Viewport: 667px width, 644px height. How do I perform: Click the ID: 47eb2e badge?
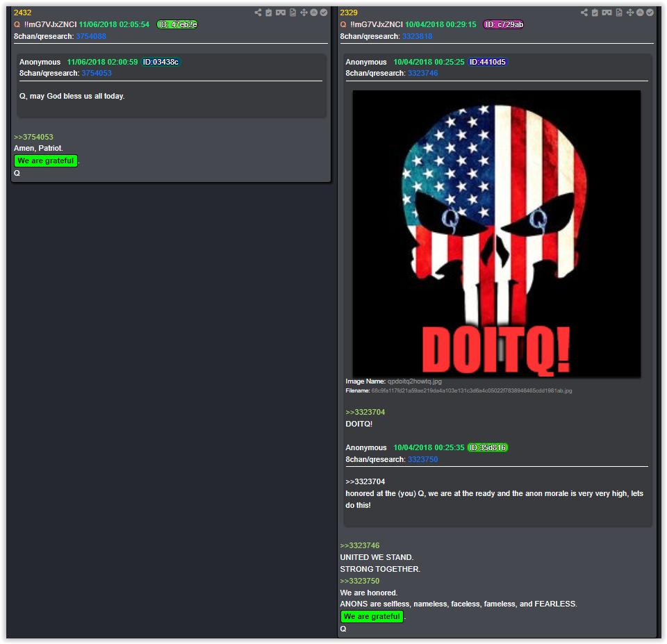(177, 25)
